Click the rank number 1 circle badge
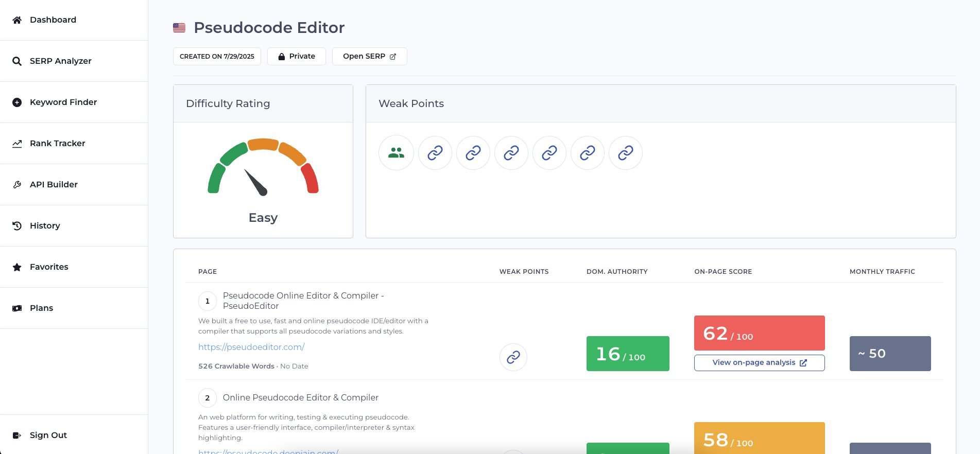The image size is (980, 454). point(208,301)
